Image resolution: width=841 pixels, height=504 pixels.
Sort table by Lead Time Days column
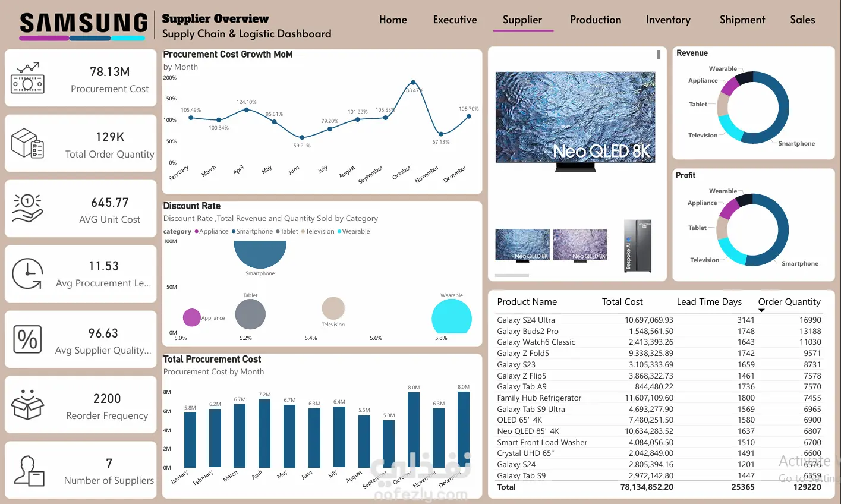click(709, 302)
